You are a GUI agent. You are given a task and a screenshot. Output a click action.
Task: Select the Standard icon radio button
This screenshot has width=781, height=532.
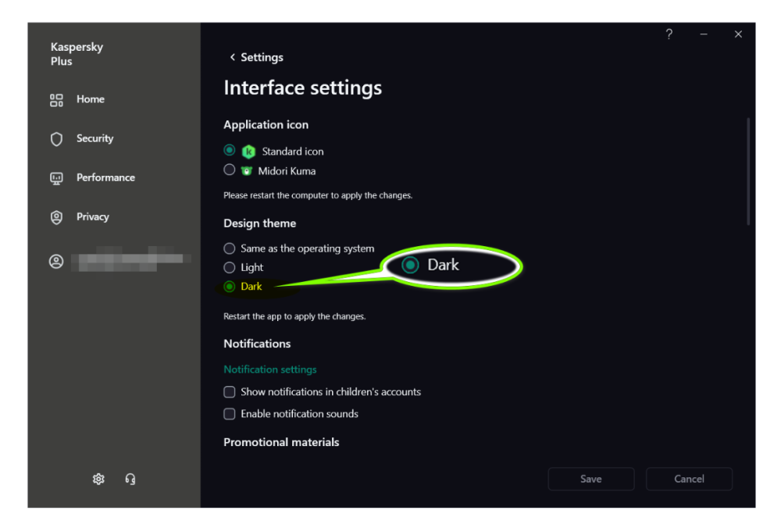[x=230, y=150]
